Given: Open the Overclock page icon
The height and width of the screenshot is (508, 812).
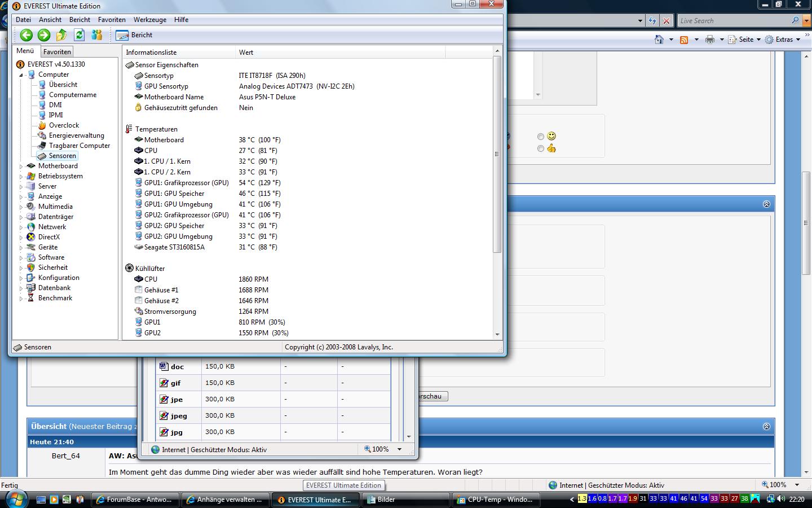Looking at the screenshot, I should pos(42,125).
